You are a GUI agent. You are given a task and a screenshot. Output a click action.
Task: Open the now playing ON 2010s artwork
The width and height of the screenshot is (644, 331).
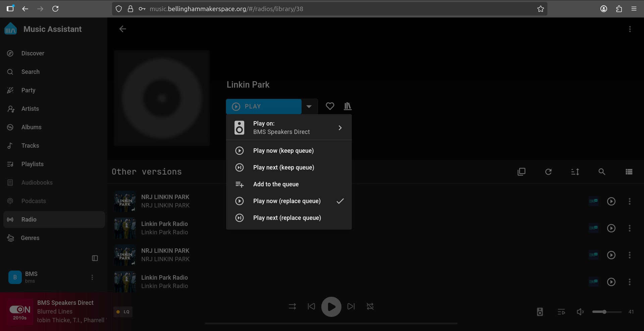pos(20,312)
